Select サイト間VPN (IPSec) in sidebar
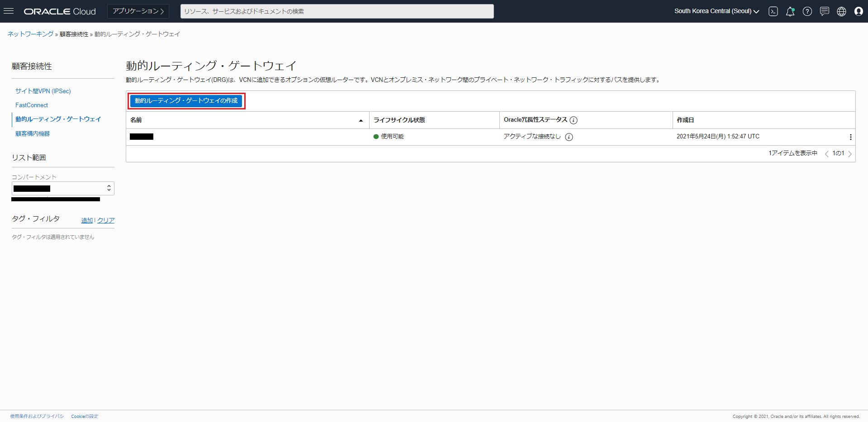 click(43, 91)
